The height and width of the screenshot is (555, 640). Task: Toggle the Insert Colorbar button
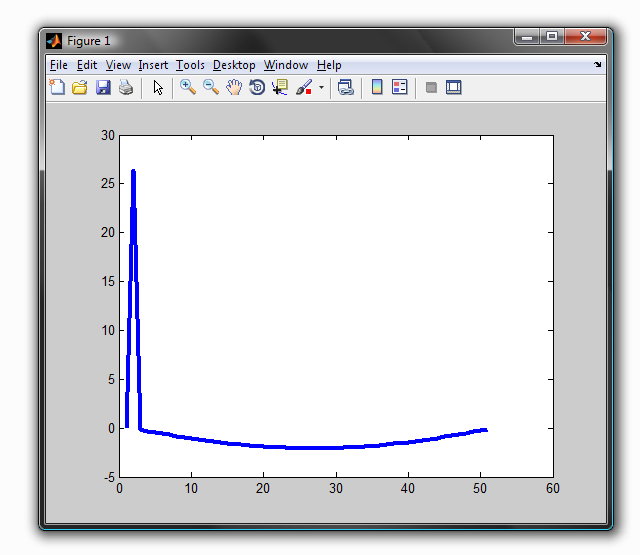(x=377, y=88)
